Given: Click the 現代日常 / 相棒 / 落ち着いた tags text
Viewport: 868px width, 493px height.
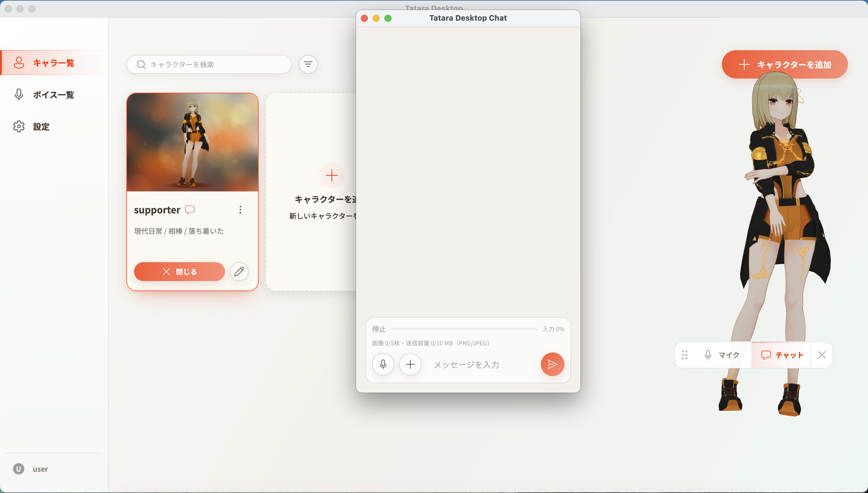Looking at the screenshot, I should 179,231.
